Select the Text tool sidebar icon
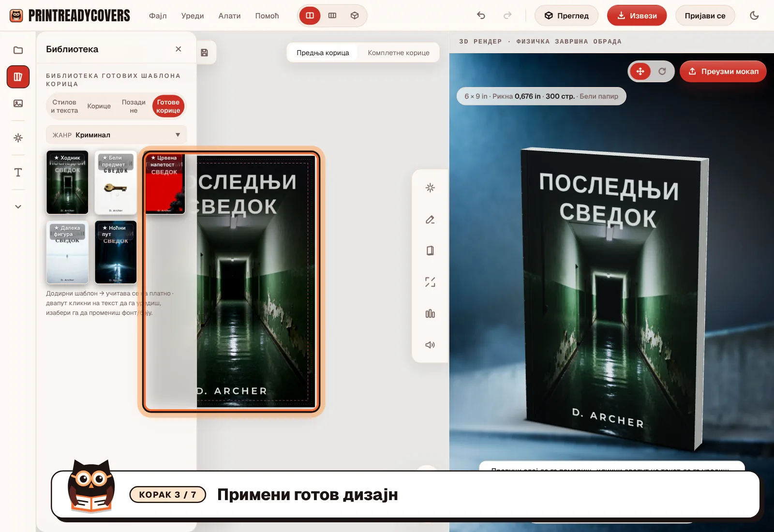This screenshot has height=532, width=774. (x=18, y=173)
